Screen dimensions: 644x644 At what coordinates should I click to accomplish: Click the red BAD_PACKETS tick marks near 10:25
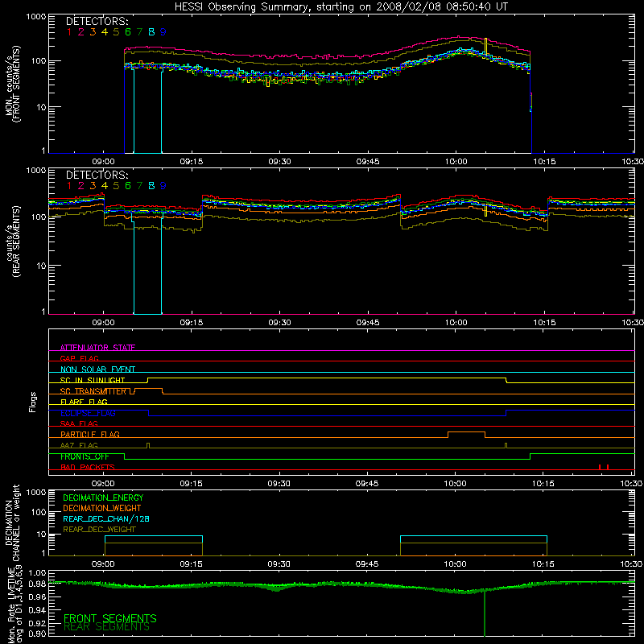click(x=603, y=467)
